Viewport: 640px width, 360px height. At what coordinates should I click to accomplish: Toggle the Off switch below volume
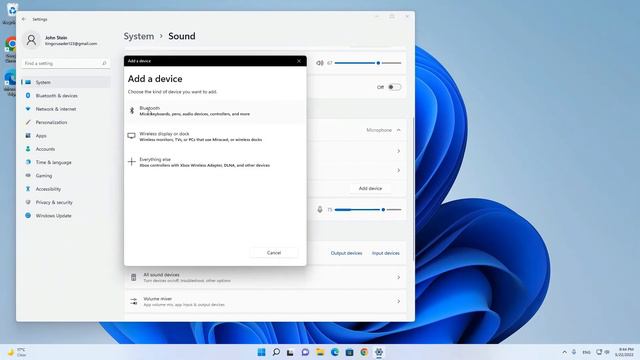[394, 87]
